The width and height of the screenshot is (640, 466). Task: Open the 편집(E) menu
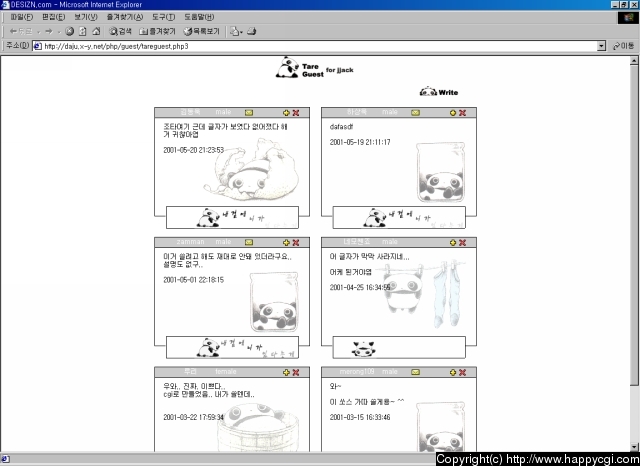point(53,17)
